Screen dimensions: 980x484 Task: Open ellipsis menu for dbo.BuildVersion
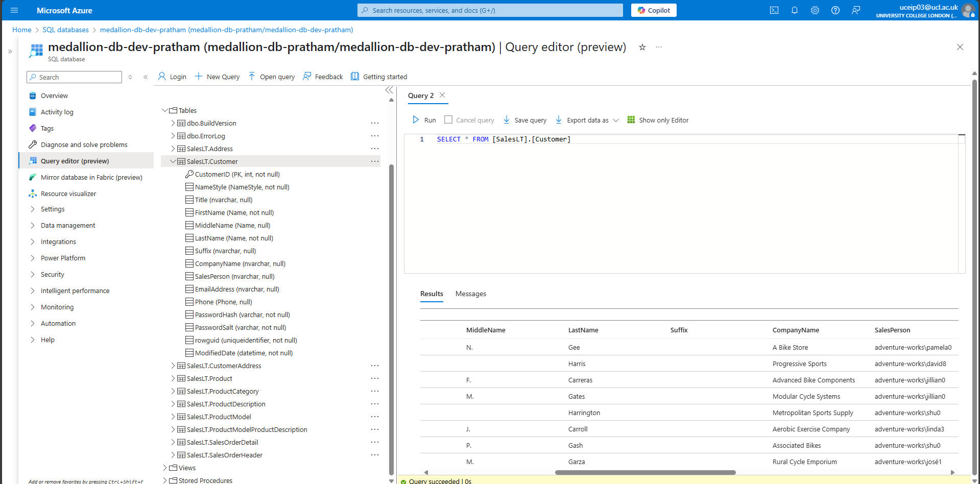pos(375,123)
